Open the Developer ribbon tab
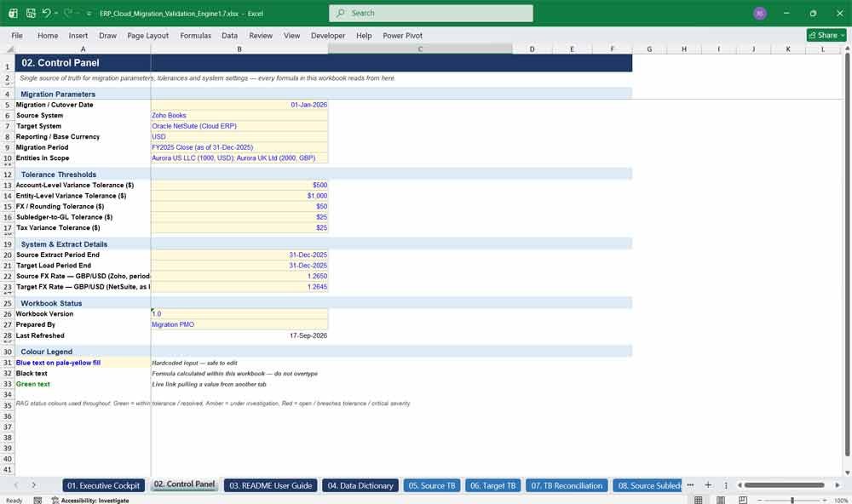The image size is (852, 504). tap(328, 35)
